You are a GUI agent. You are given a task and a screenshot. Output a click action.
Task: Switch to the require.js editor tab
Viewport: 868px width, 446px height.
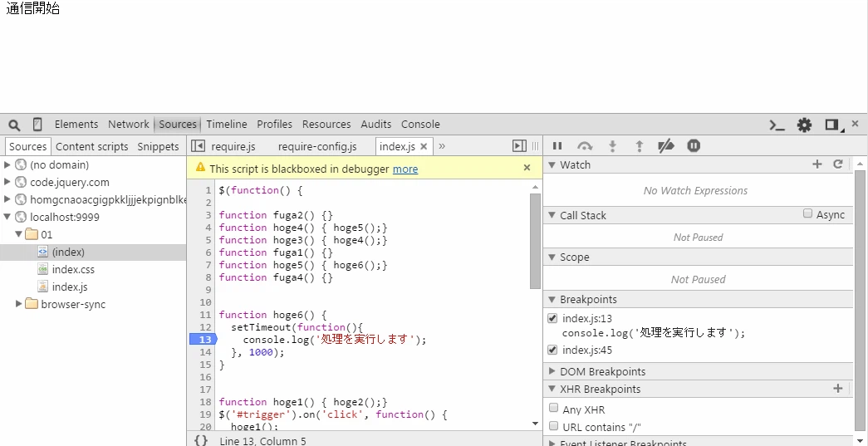pyautogui.click(x=233, y=147)
